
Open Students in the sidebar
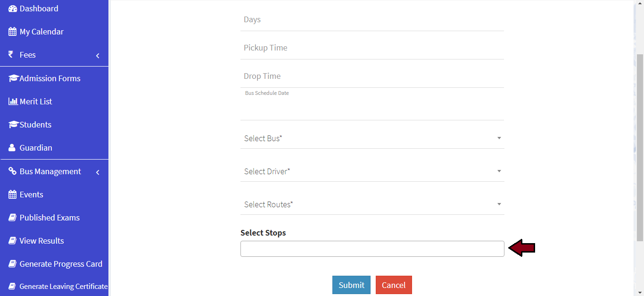35,125
